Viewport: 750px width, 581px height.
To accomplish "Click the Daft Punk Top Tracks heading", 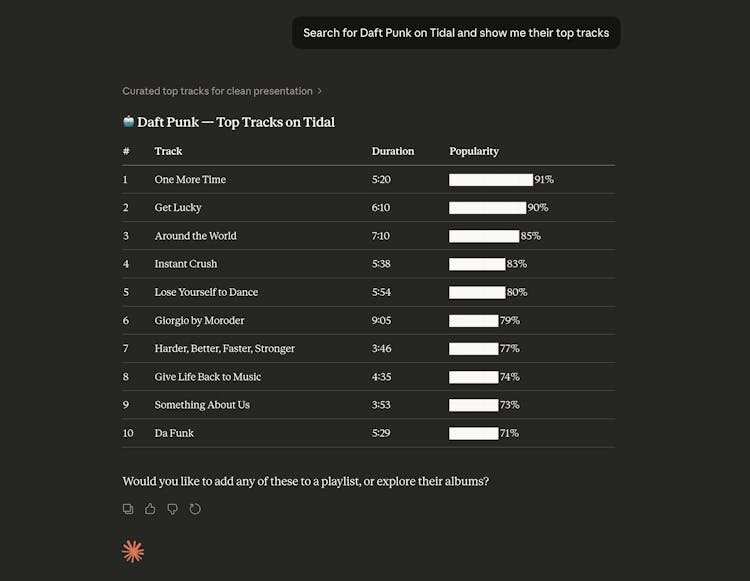I will pyautogui.click(x=236, y=122).
